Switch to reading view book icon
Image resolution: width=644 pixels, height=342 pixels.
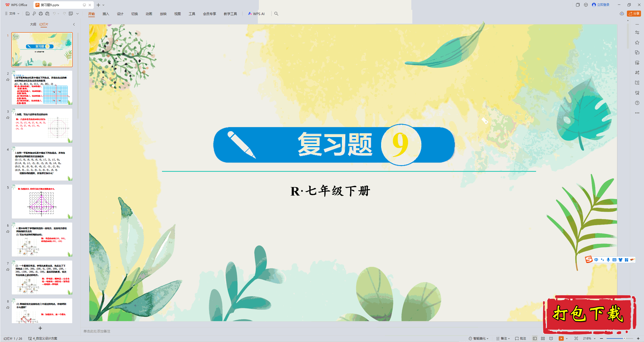coord(551,338)
